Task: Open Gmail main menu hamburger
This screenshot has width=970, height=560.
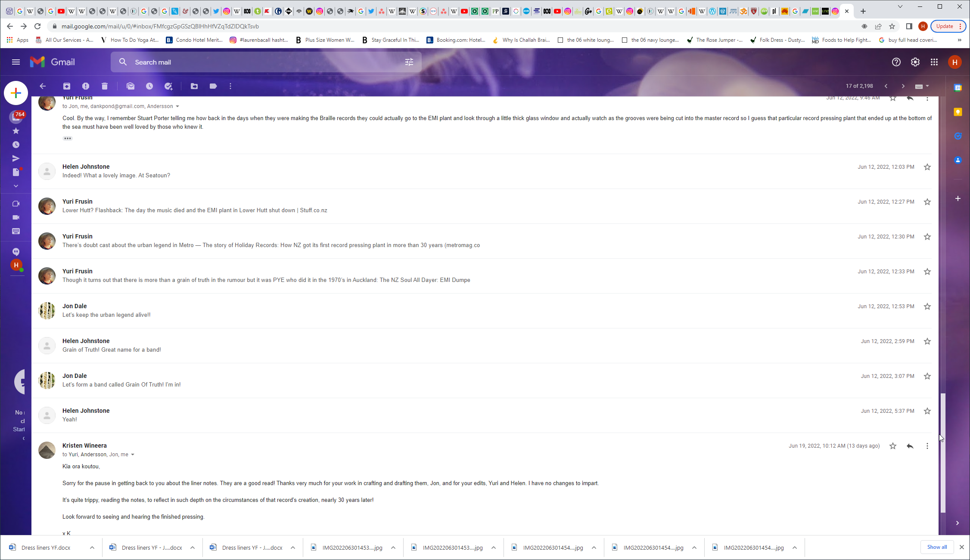Action: pos(16,62)
